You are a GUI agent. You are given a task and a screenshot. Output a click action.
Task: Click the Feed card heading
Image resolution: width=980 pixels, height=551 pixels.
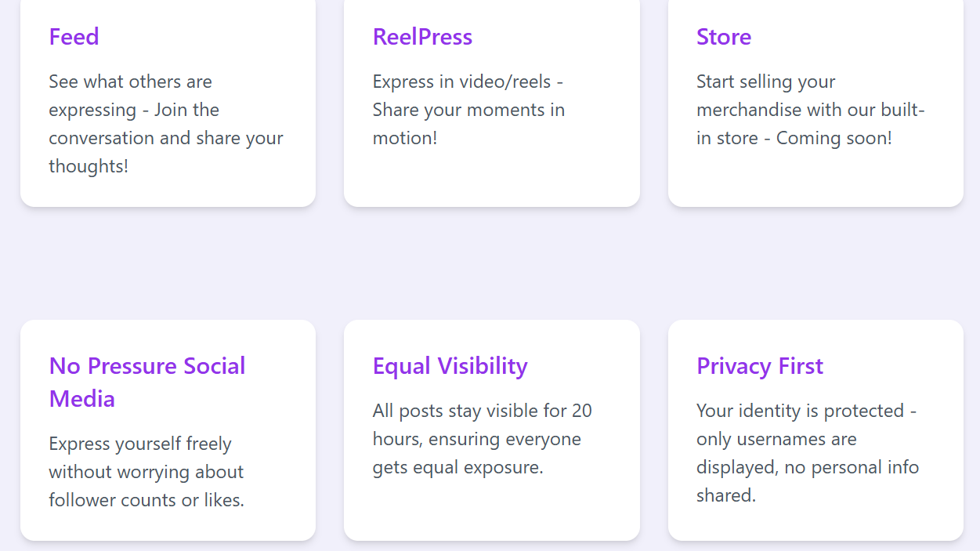click(x=74, y=37)
